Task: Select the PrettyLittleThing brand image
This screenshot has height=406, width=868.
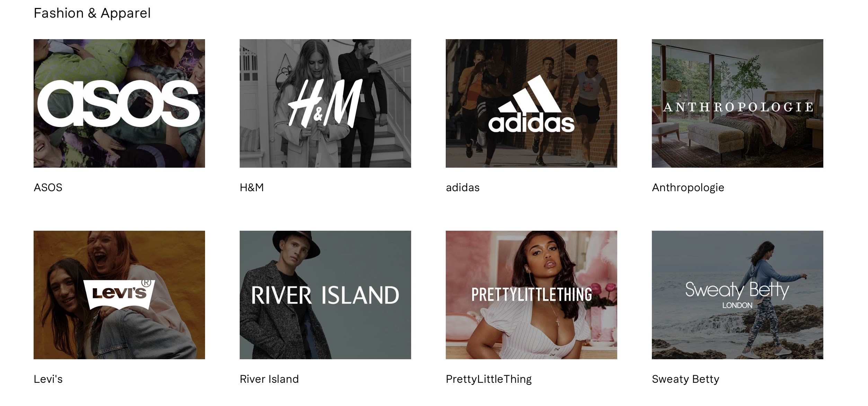Action: (531, 295)
